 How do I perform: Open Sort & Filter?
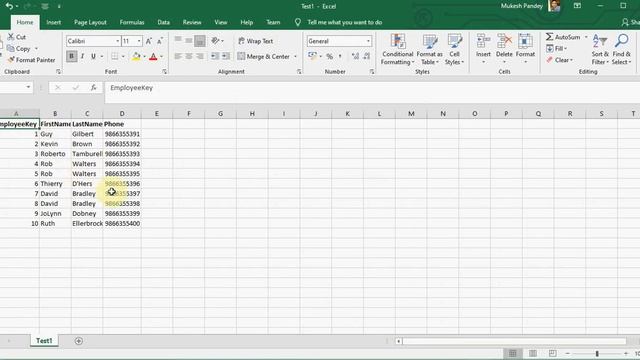600,49
